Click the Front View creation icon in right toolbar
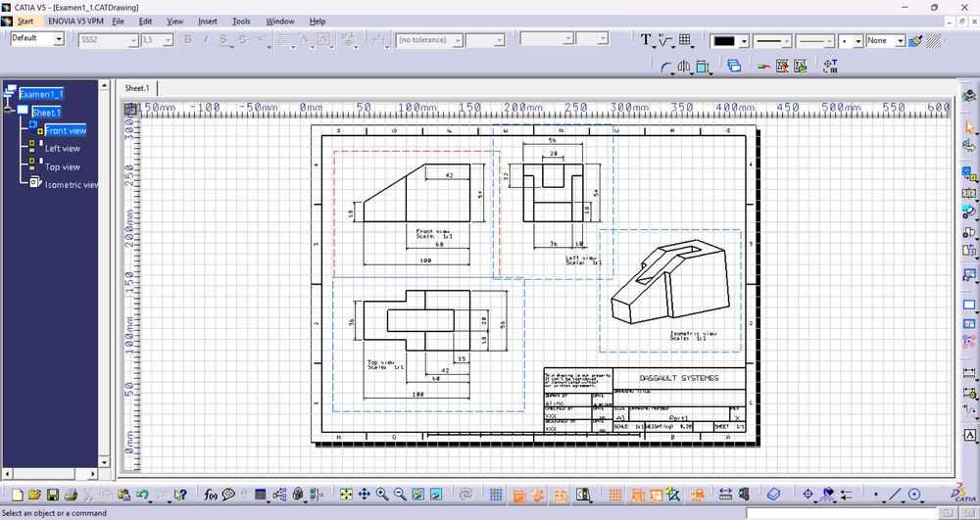Image resolution: width=980 pixels, height=520 pixels. point(969,173)
